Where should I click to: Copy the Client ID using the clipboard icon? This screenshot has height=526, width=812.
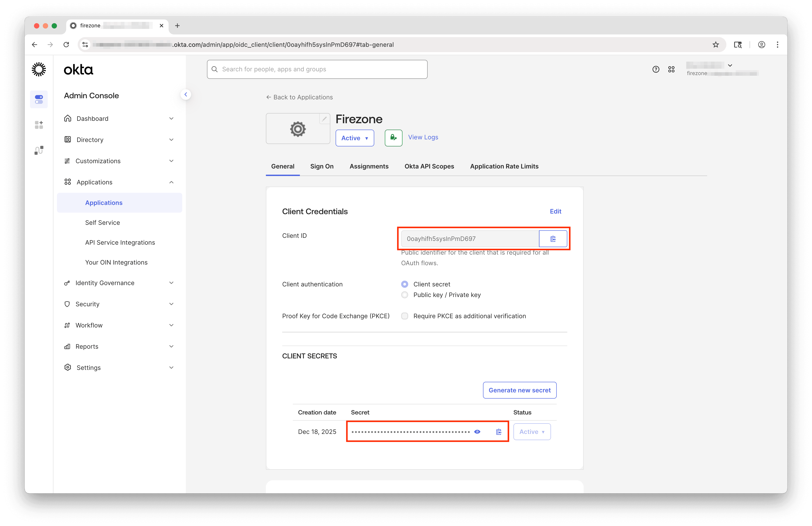[553, 238]
